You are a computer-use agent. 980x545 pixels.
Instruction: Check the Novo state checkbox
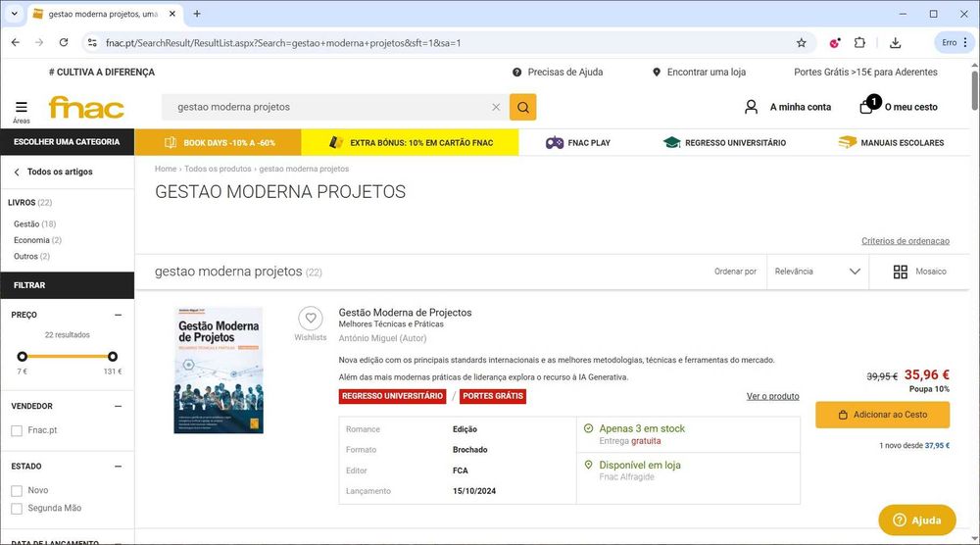(x=17, y=491)
